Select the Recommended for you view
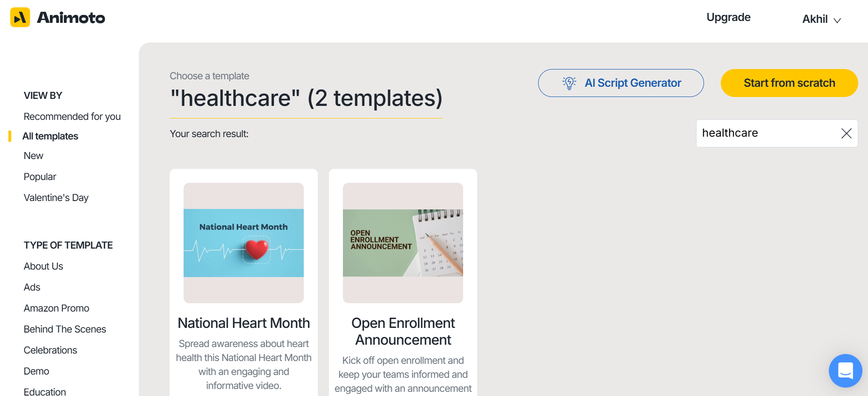 [72, 117]
